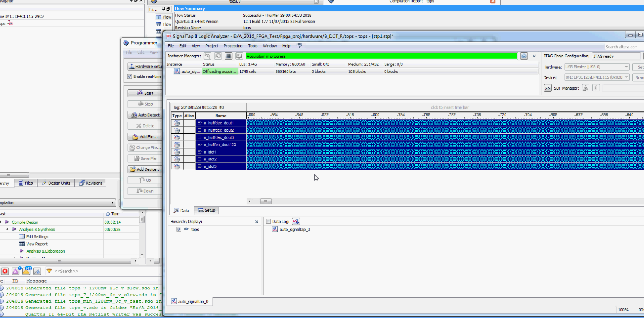This screenshot has width=644, height=318.
Task: Click Add File button in Programmer
Action: pyautogui.click(x=145, y=137)
